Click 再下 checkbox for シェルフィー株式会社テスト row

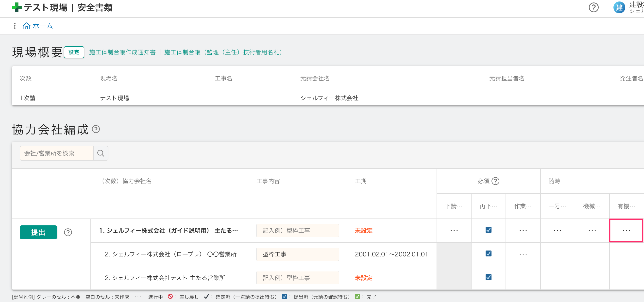tap(488, 277)
